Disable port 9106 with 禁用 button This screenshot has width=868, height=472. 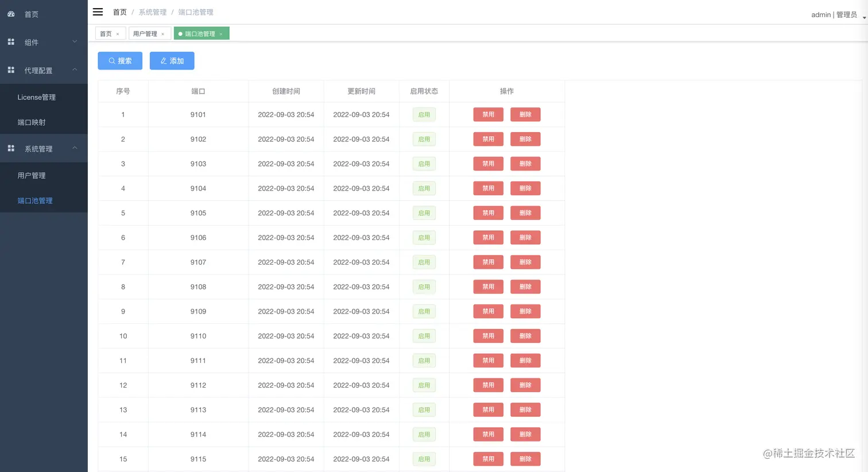(488, 237)
